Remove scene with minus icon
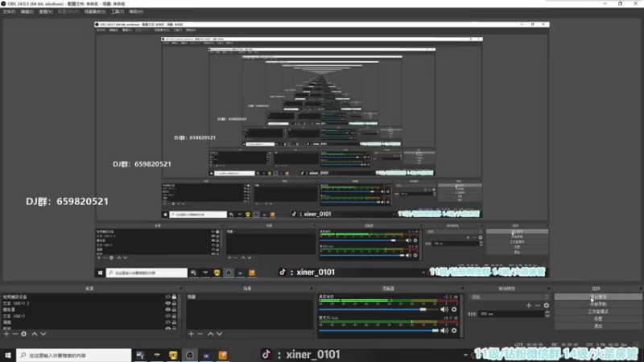The width and height of the screenshot is (644, 362). [200, 334]
